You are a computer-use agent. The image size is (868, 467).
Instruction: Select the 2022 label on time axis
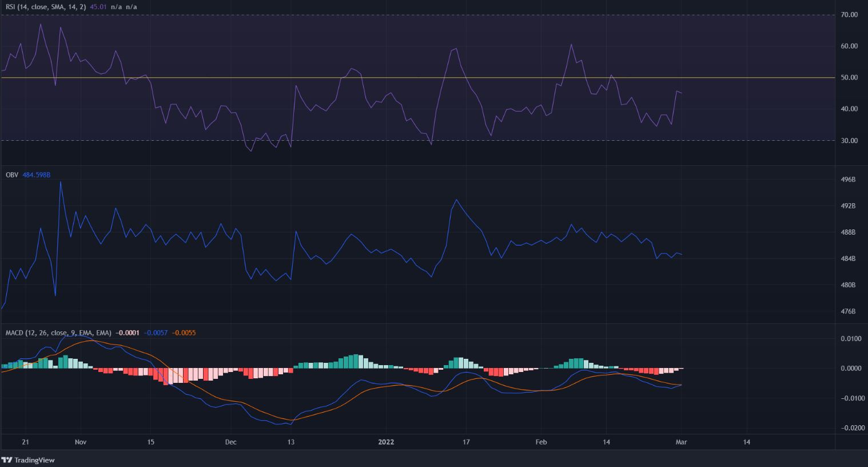point(386,442)
